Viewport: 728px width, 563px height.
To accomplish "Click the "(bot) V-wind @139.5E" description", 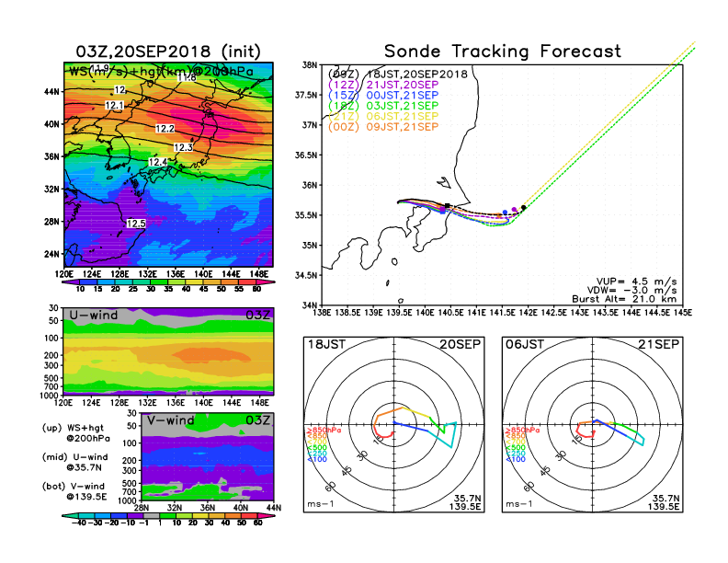I will click(x=74, y=491).
